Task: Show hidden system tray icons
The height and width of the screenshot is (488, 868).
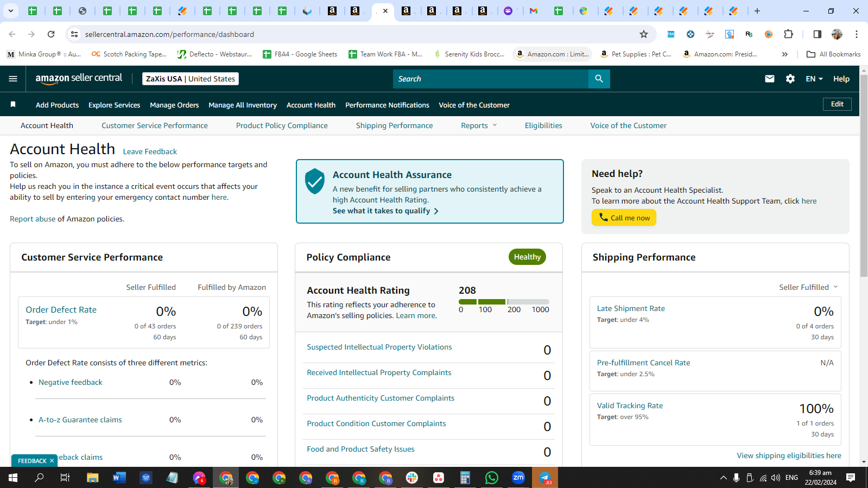Action: tap(723, 478)
